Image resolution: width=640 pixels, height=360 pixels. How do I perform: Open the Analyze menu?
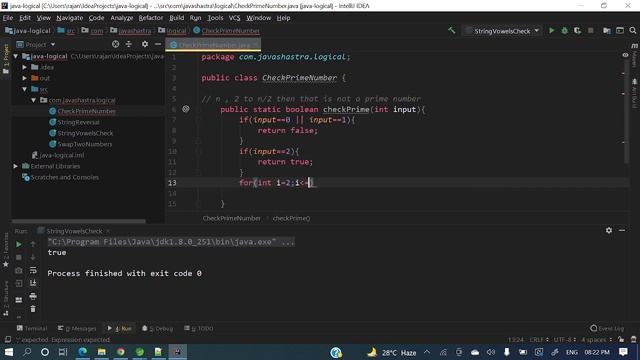tap(122, 18)
